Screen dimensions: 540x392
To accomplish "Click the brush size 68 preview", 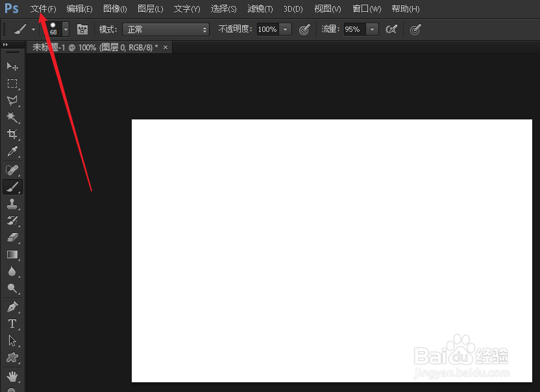I will (x=53, y=29).
